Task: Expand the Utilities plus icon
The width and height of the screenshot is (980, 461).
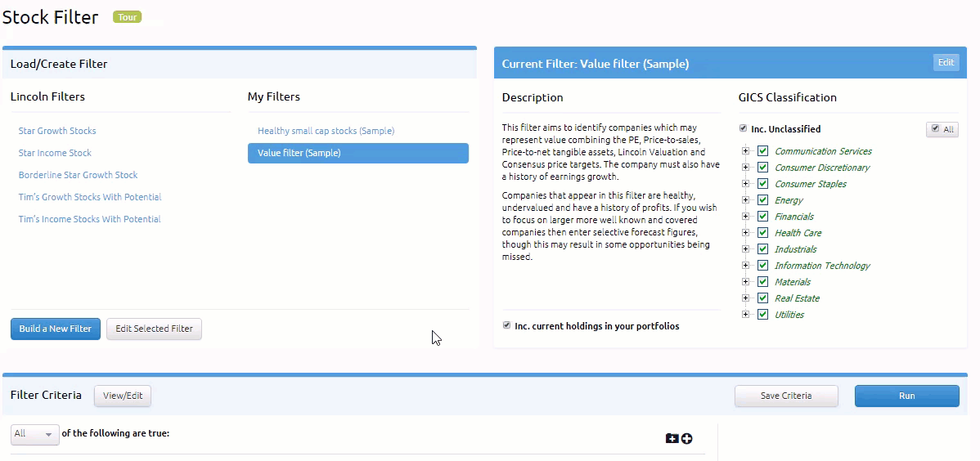Action: coord(745,314)
